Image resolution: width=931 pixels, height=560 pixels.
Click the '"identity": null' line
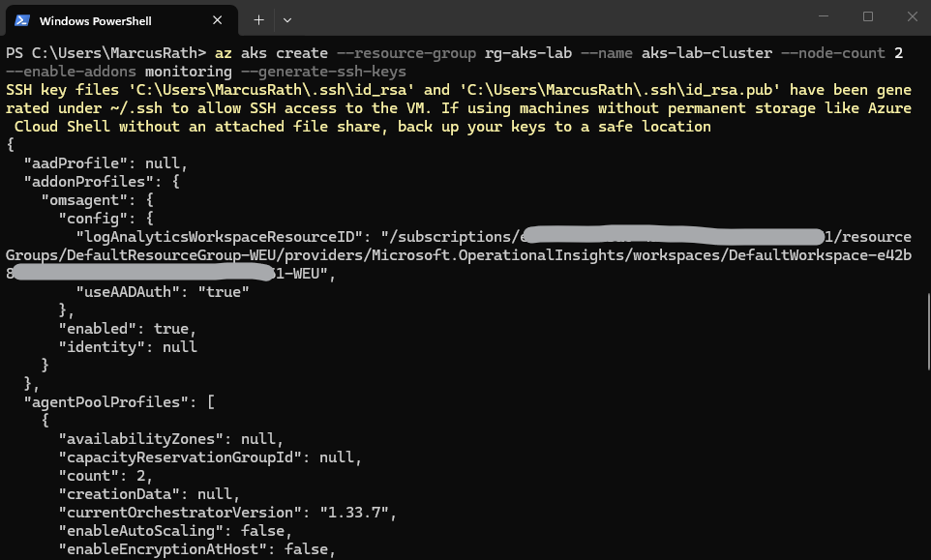(128, 347)
